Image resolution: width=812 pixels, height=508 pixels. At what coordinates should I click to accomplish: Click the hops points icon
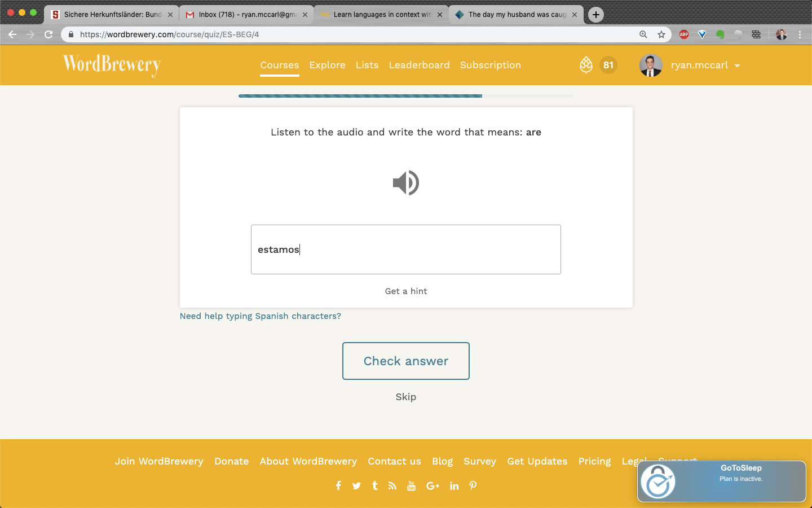[586, 65]
